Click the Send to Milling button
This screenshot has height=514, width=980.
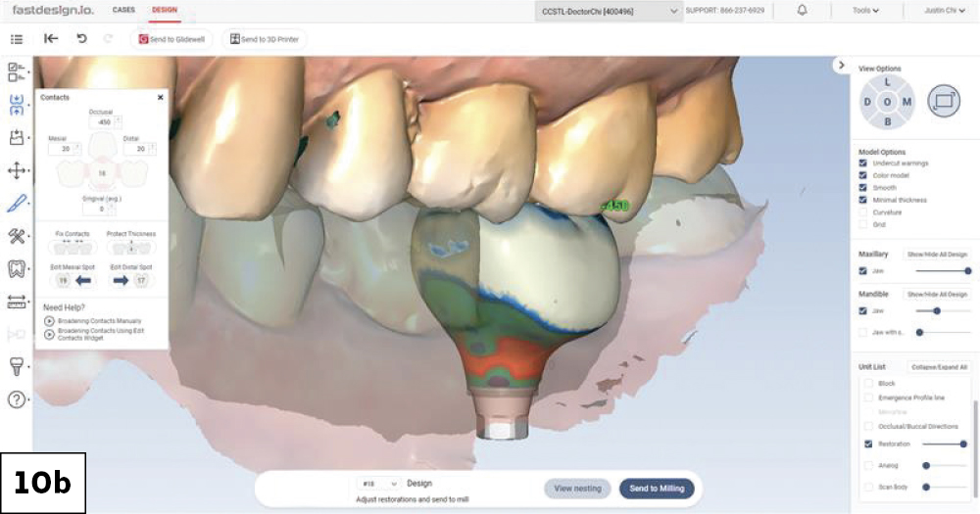(657, 489)
